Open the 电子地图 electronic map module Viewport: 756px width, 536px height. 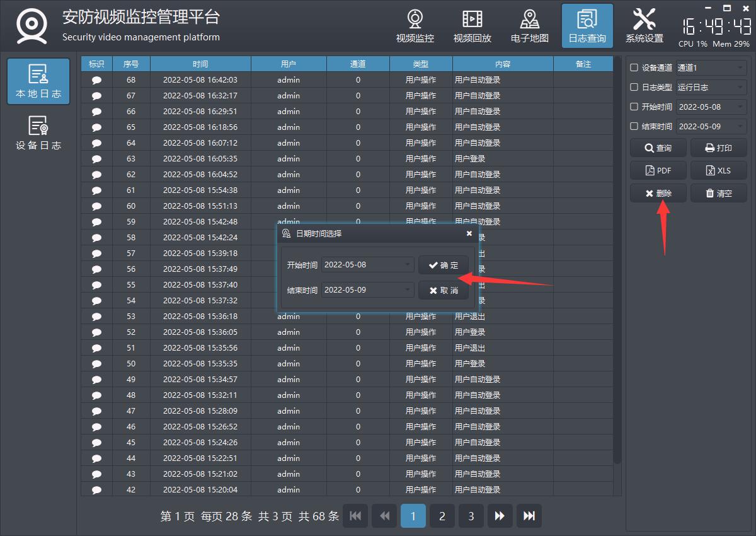(529, 26)
